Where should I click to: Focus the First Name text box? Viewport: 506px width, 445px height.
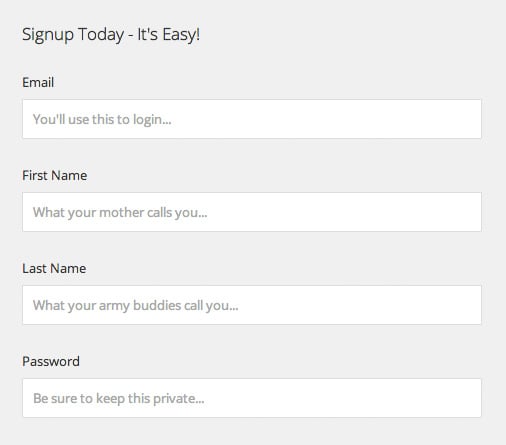point(252,212)
